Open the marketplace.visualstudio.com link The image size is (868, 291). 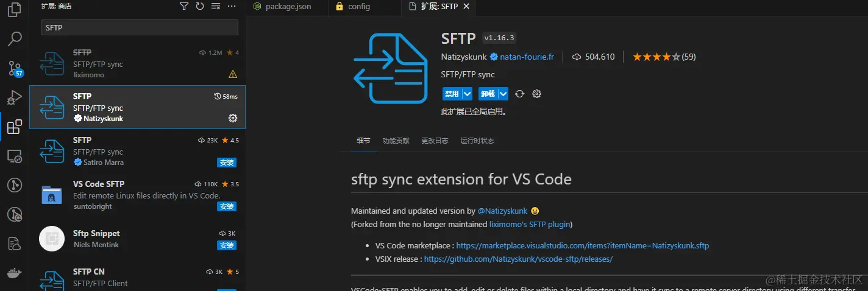pos(583,246)
